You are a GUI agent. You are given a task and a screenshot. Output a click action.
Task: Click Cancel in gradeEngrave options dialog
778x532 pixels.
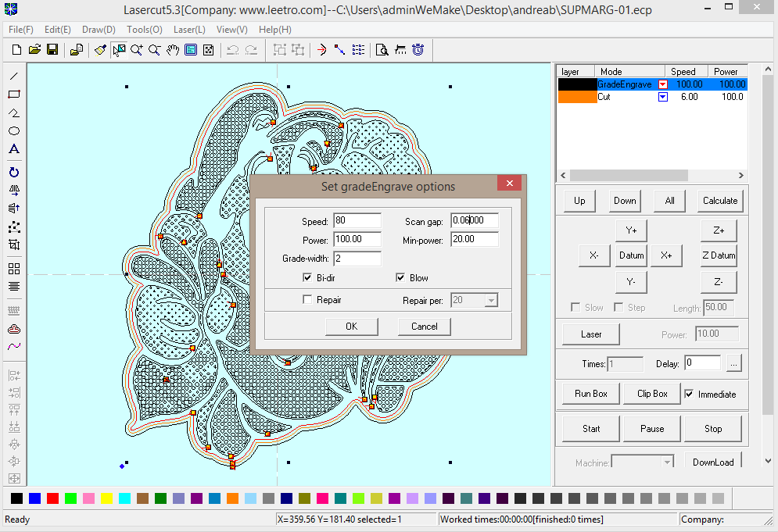pyautogui.click(x=425, y=327)
